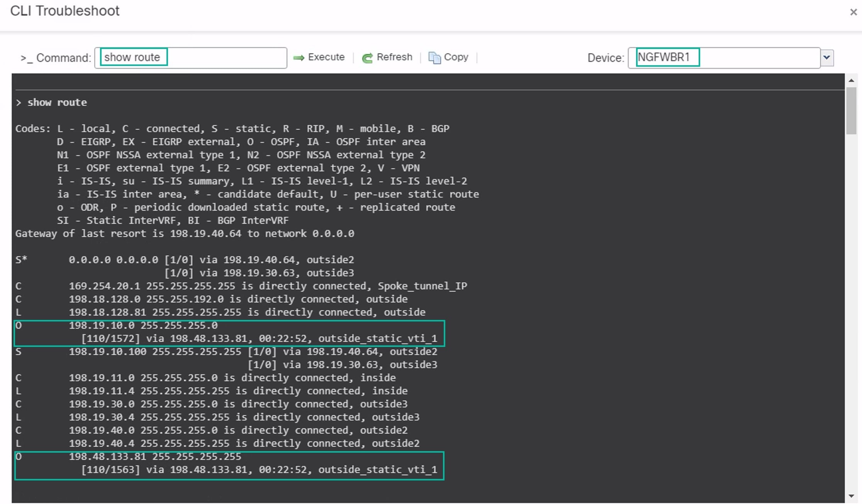Image resolution: width=862 pixels, height=504 pixels.
Task: Click the output scrollbar down arrow
Action: pyautogui.click(x=851, y=496)
